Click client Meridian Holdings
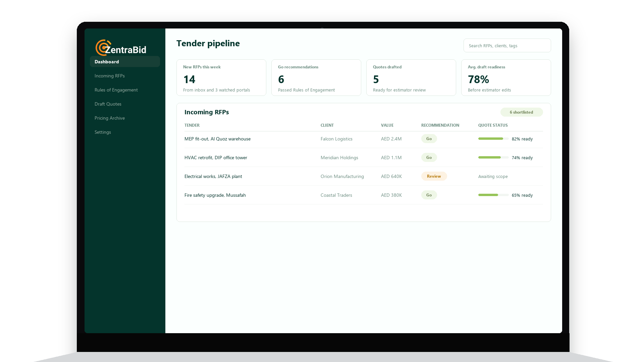 (339, 158)
